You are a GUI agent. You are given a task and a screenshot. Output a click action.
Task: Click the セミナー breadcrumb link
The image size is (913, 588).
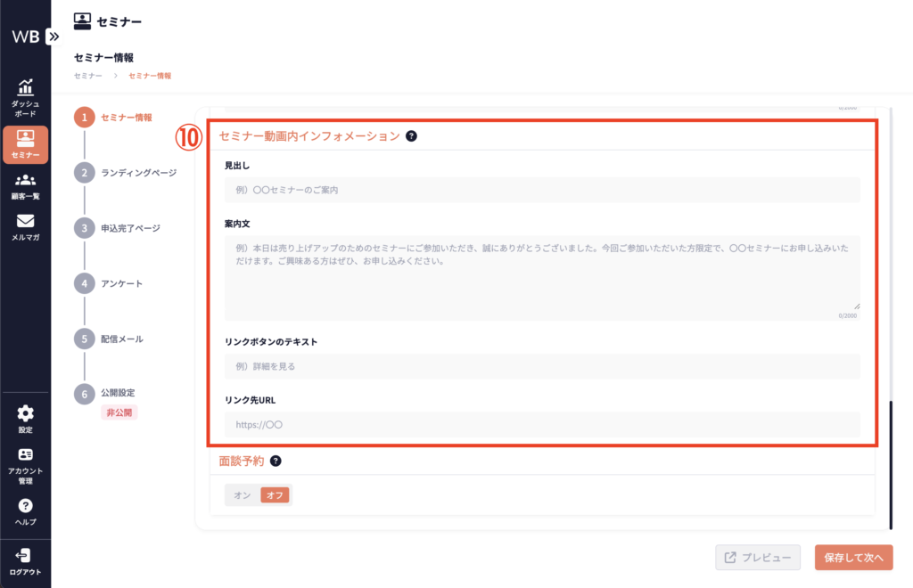coord(87,76)
